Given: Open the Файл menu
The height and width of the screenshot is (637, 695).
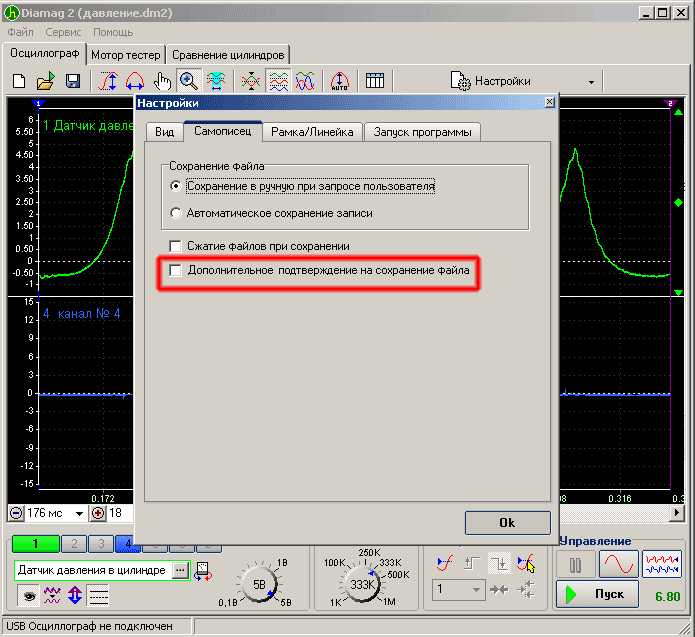Looking at the screenshot, I should [20, 32].
